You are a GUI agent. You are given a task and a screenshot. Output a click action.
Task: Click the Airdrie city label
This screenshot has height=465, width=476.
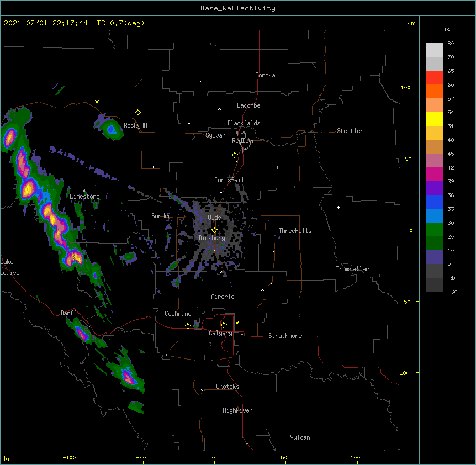(x=223, y=297)
